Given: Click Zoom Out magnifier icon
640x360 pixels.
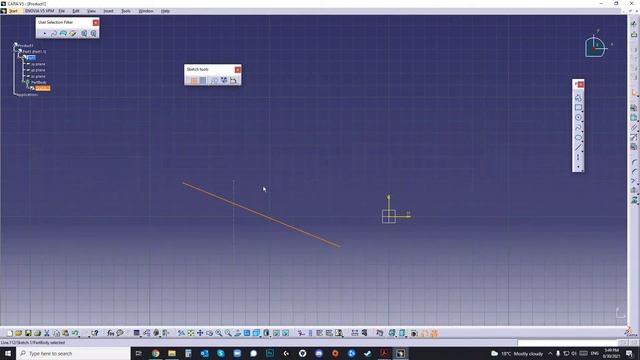Looking at the screenshot, I should pyautogui.click(x=228, y=333).
